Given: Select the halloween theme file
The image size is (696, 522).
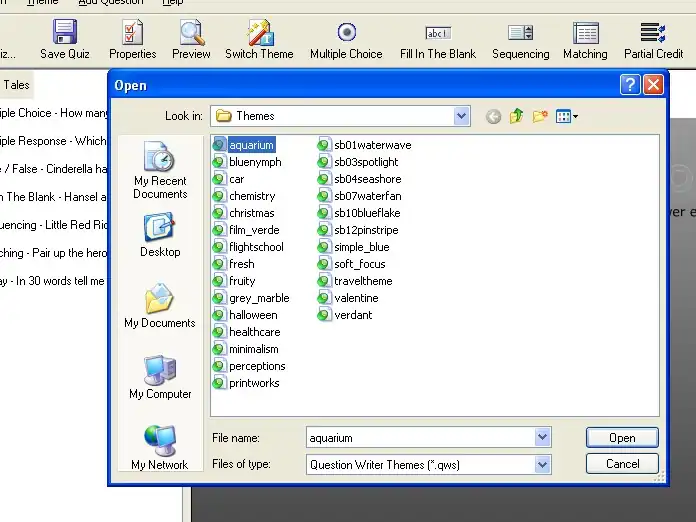Looking at the screenshot, I should click(252, 315).
